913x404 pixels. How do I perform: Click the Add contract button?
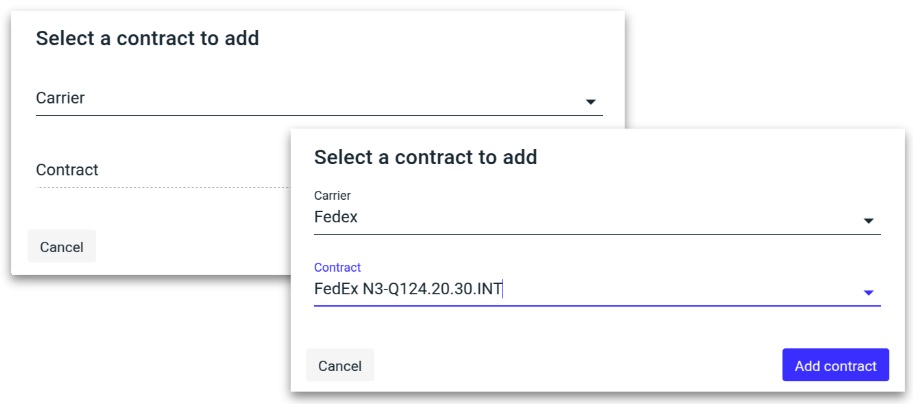click(x=835, y=366)
